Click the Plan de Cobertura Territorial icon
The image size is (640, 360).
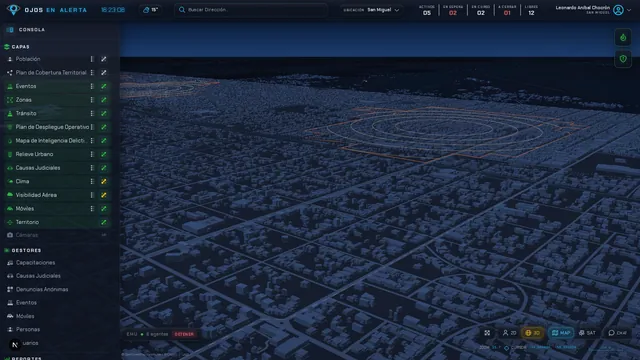[10, 73]
